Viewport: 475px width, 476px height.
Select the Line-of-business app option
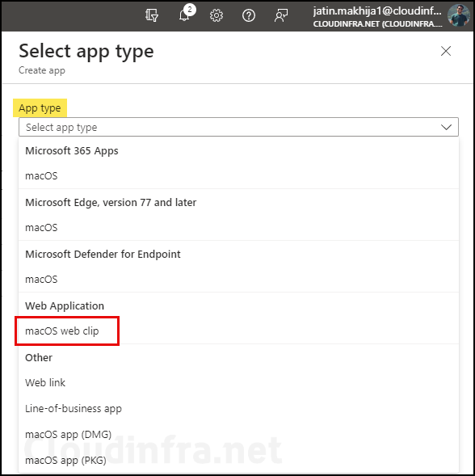coord(238,408)
